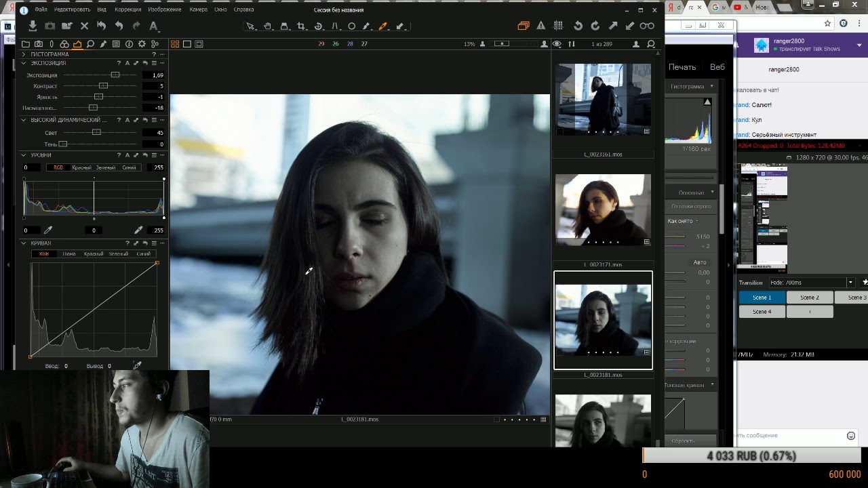The height and width of the screenshot is (488, 868).
Task: Open the Изображение menu
Action: click(x=165, y=9)
